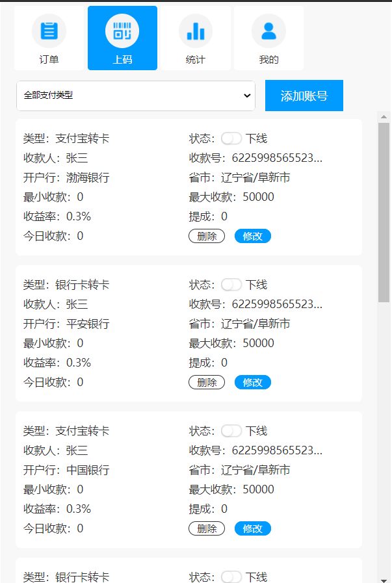Click the text 开户行: 中国银行

tap(66, 470)
